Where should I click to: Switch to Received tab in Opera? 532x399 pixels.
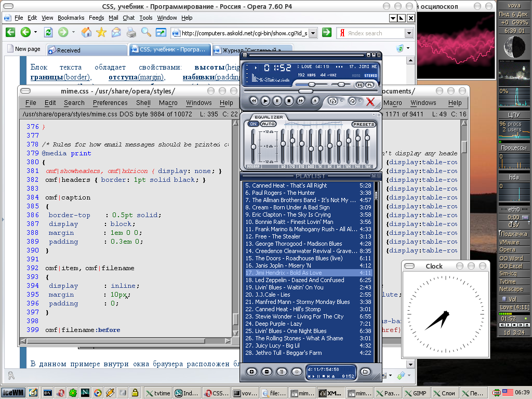(x=87, y=50)
